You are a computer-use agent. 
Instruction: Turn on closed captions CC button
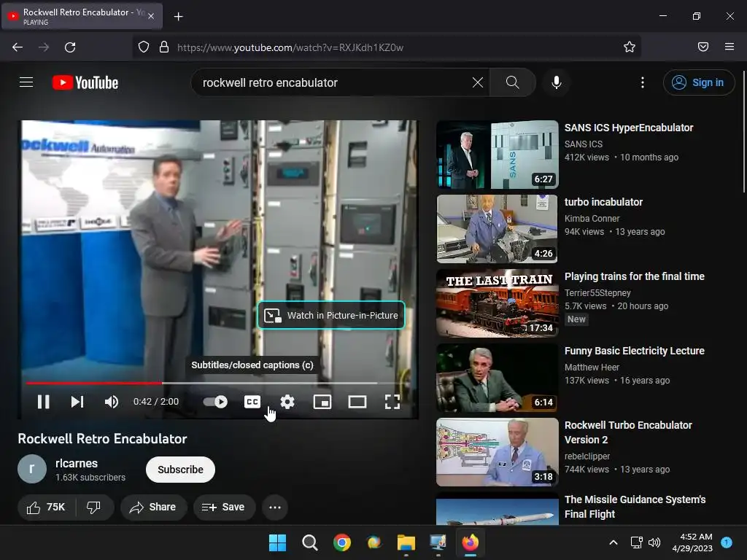pos(252,402)
